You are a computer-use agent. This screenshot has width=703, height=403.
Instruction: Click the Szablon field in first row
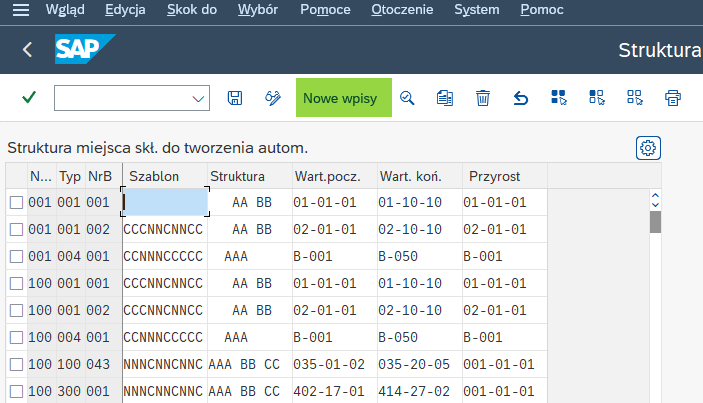(x=165, y=203)
